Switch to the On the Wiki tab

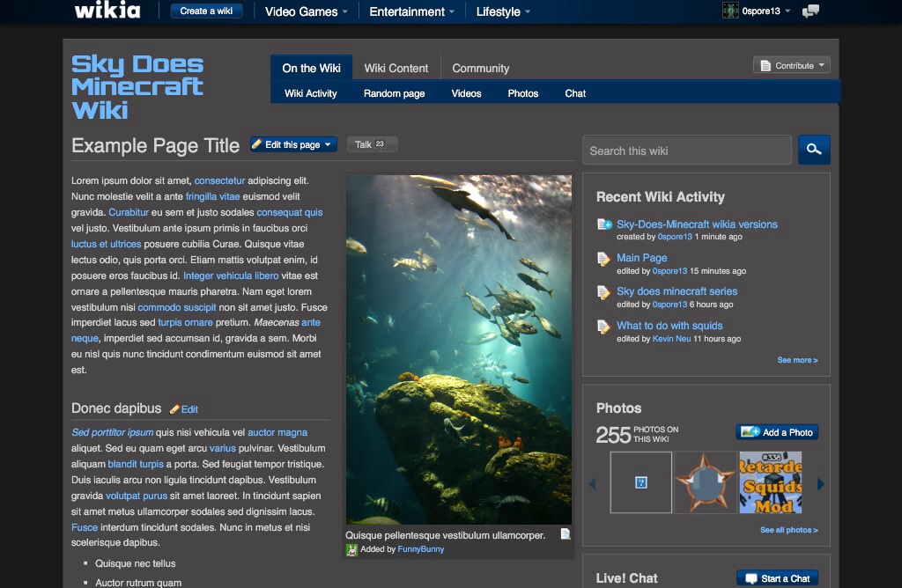[311, 68]
